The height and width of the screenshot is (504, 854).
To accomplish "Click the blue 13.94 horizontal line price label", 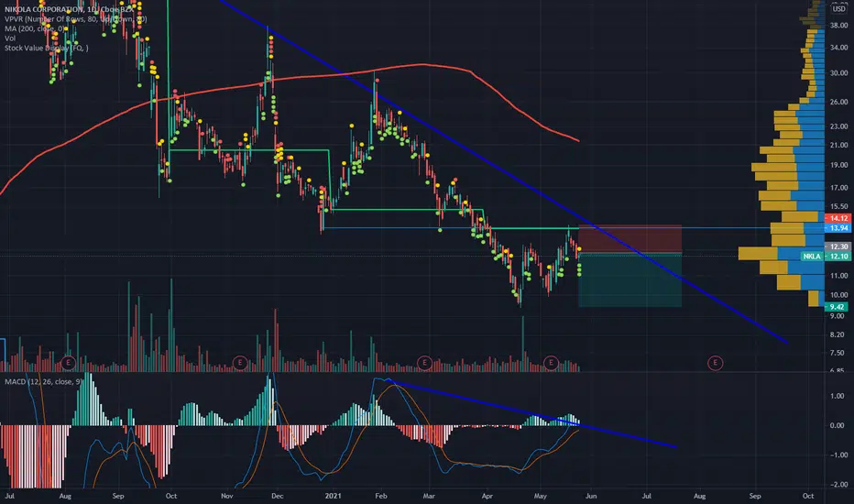I will (x=838, y=228).
